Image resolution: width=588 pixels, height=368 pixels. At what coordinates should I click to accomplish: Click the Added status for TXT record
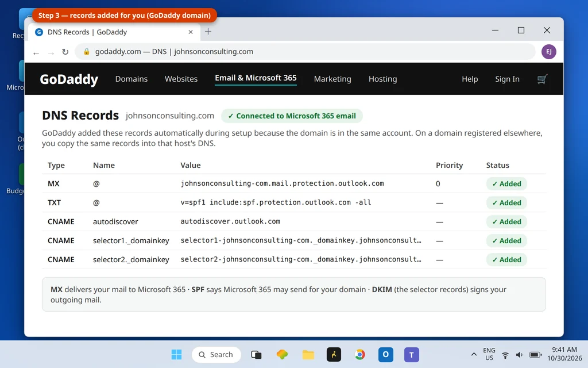[x=506, y=203]
